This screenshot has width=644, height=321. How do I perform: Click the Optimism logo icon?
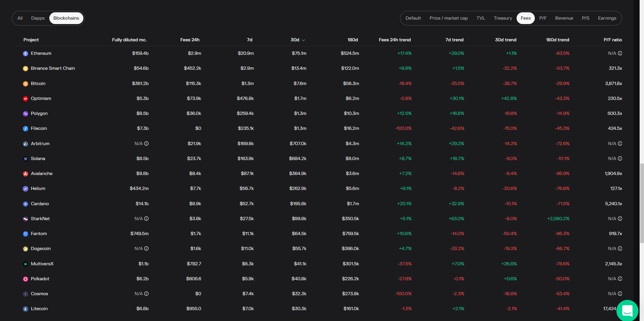pyautogui.click(x=26, y=99)
